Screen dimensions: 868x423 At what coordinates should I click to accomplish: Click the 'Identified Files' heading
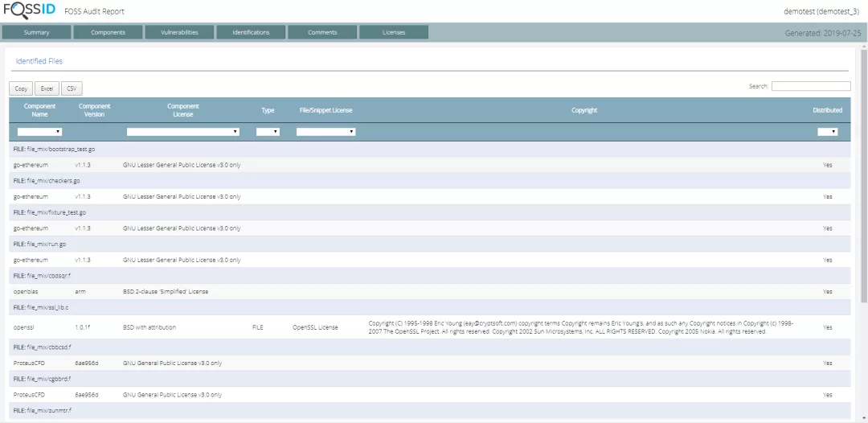[x=39, y=61]
